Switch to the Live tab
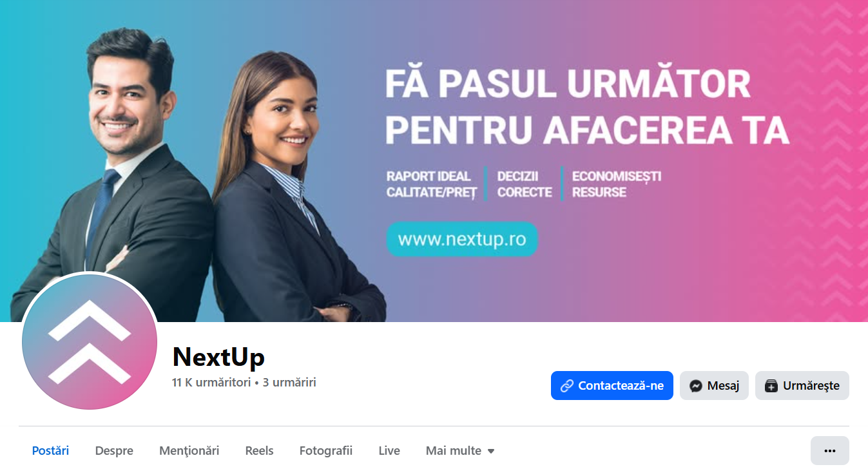 click(389, 451)
